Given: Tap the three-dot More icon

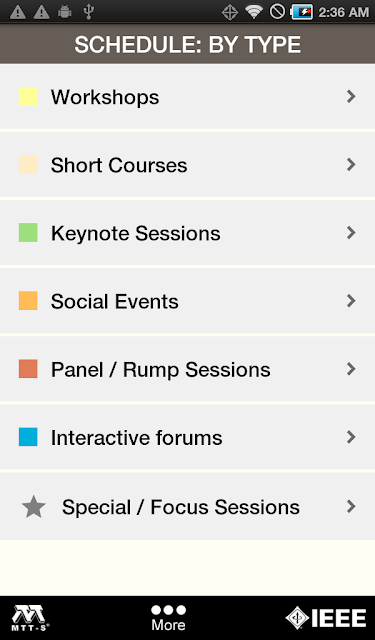Looking at the screenshot, I should tap(168, 610).
